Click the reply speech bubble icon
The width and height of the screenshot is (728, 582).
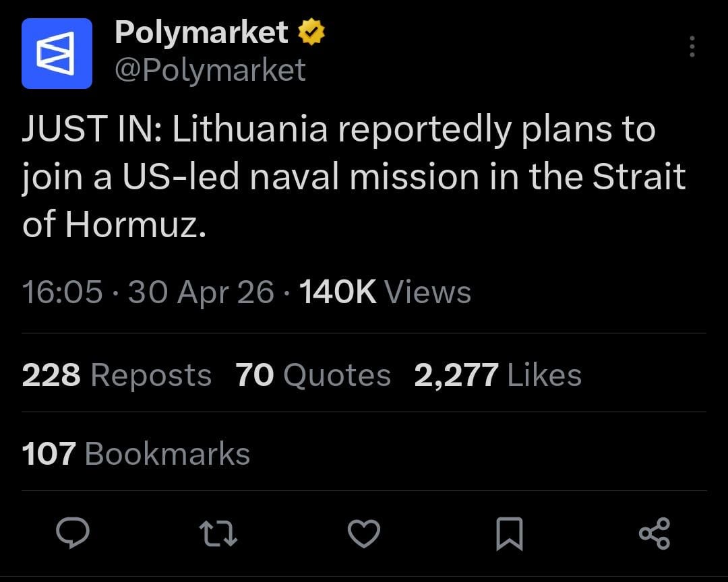pos(72,533)
